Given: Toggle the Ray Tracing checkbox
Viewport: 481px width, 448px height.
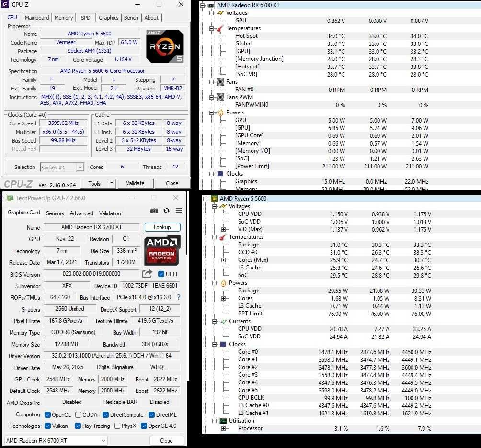Looking at the screenshot, I should 78,426.
